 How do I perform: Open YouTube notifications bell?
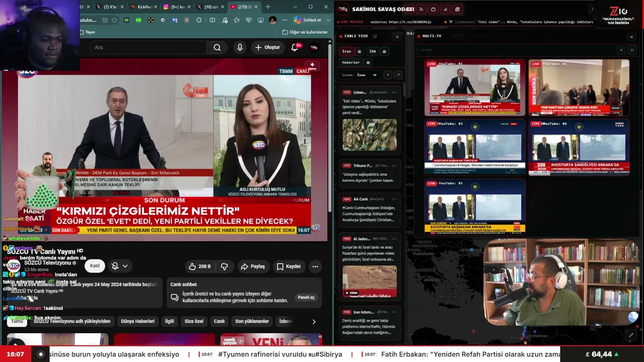295,47
